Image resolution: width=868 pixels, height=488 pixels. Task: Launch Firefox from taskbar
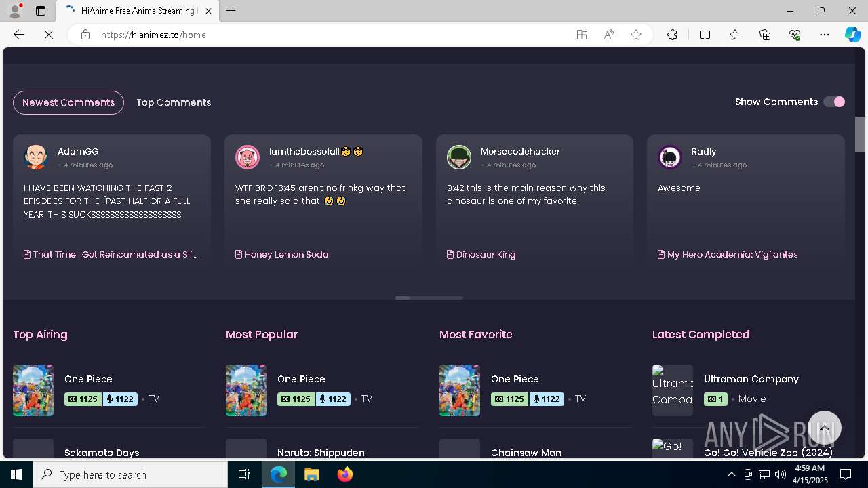[345, 474]
